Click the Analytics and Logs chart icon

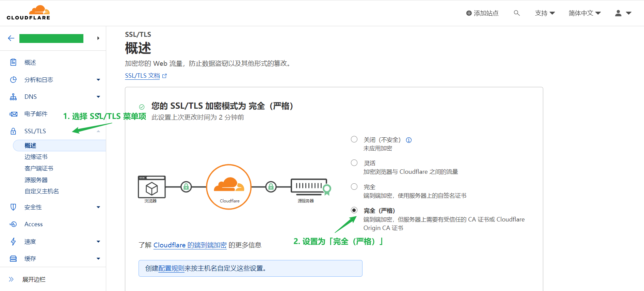pyautogui.click(x=13, y=80)
